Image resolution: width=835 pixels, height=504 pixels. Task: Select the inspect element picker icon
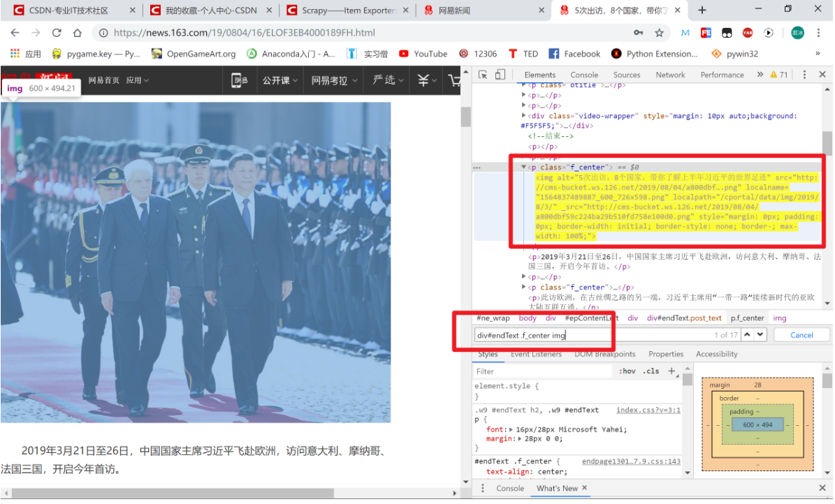483,75
